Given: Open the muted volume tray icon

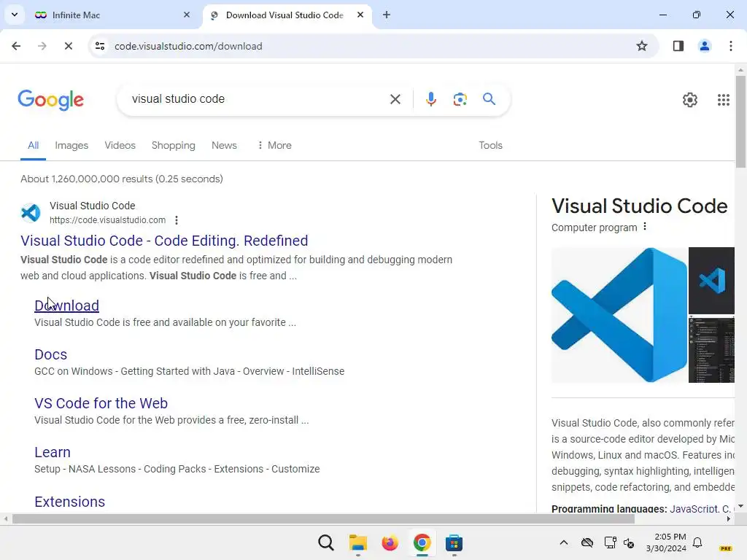Looking at the screenshot, I should 629,542.
